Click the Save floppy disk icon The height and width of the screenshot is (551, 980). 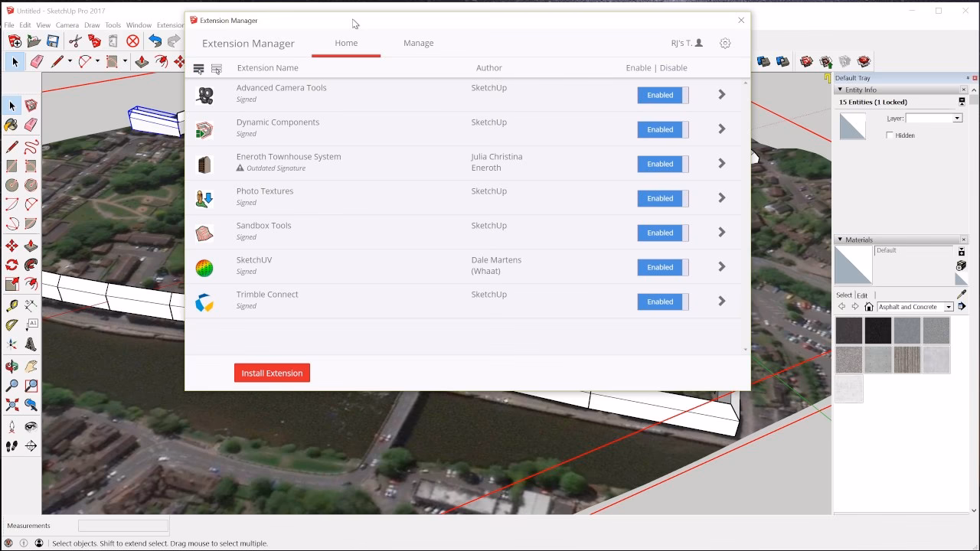click(x=53, y=41)
